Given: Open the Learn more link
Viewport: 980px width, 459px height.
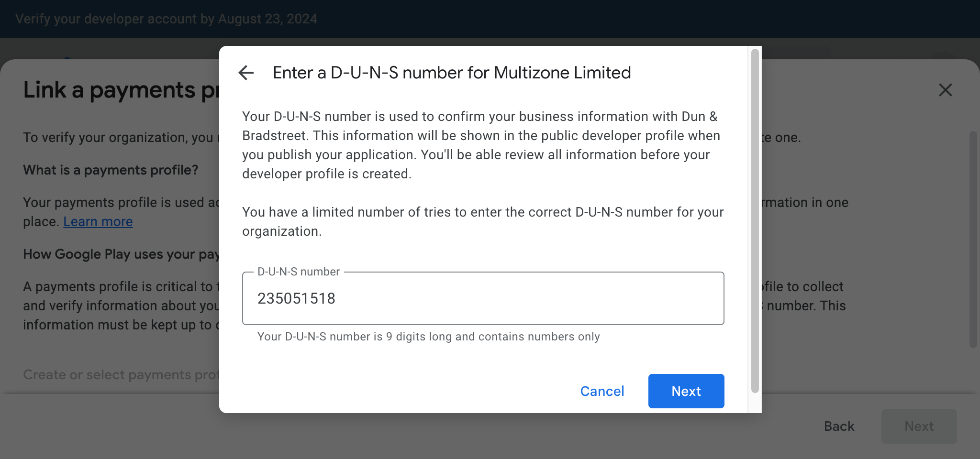Looking at the screenshot, I should [98, 221].
